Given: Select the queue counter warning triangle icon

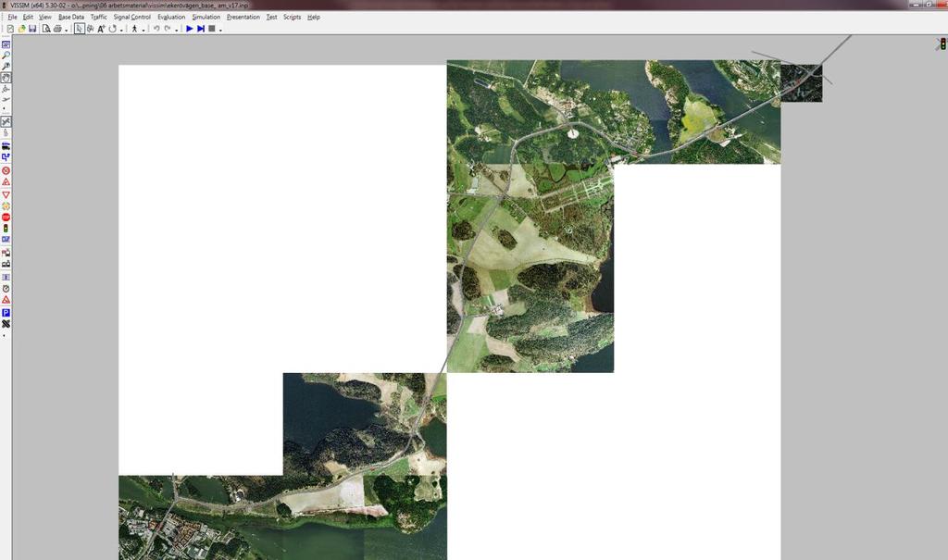Looking at the screenshot, I should point(6,300).
